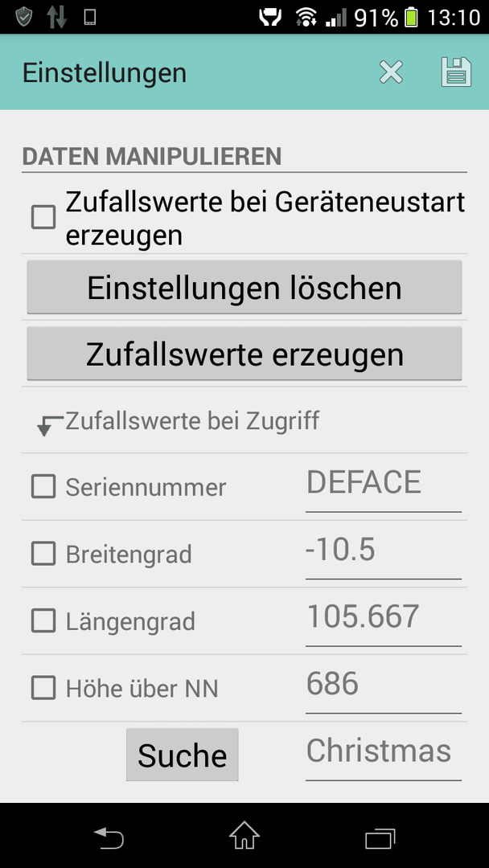Enable Zufallswerte bei Geräteneustart erzeugen checkbox
This screenshot has width=489, height=868.
point(43,217)
